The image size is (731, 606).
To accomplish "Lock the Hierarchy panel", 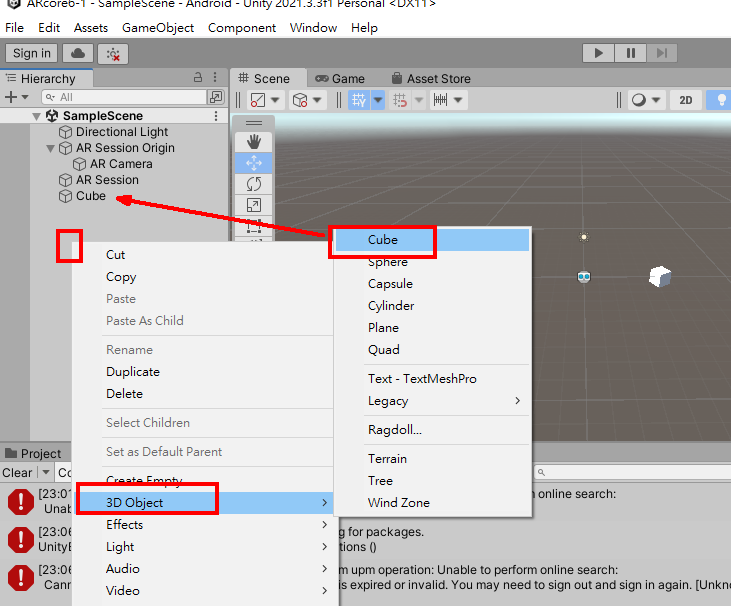I will pyautogui.click(x=198, y=77).
